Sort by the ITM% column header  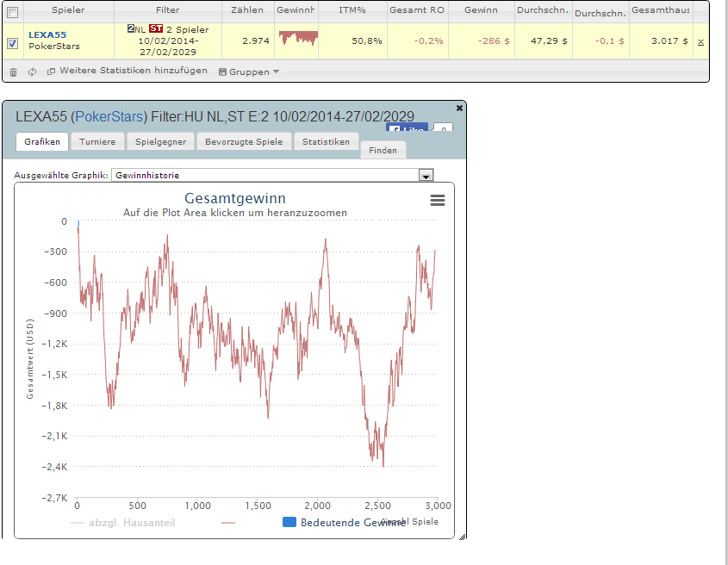tap(352, 10)
